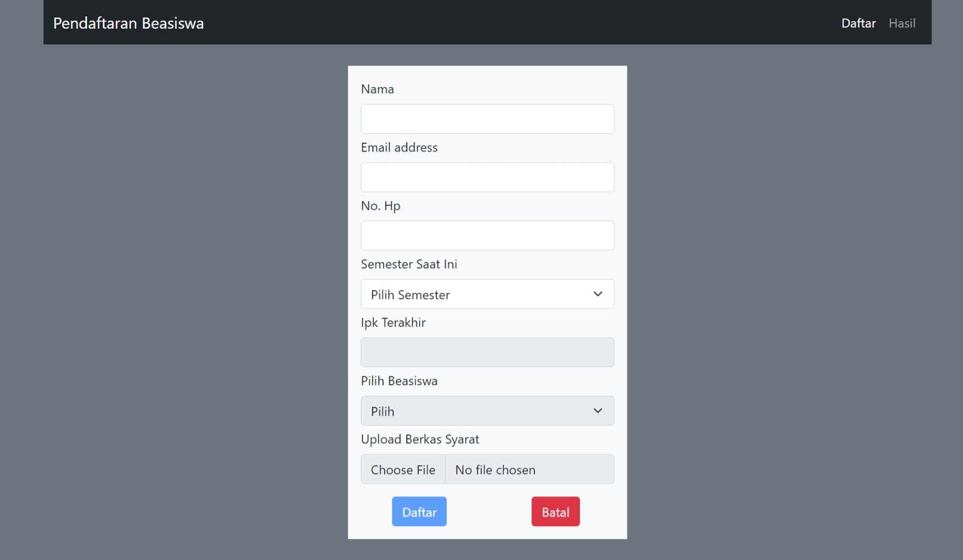The image size is (963, 560).
Task: Click the Email address field label
Action: [x=399, y=147]
